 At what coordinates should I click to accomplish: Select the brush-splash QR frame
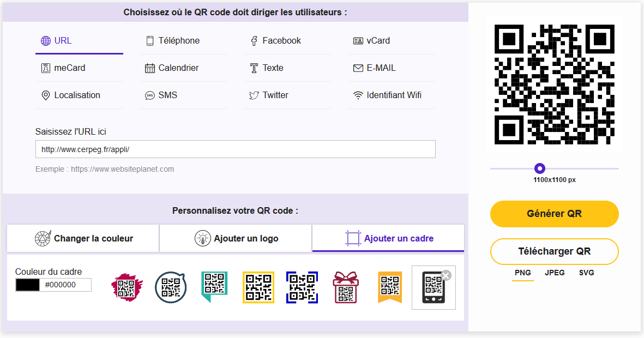pyautogui.click(x=127, y=287)
